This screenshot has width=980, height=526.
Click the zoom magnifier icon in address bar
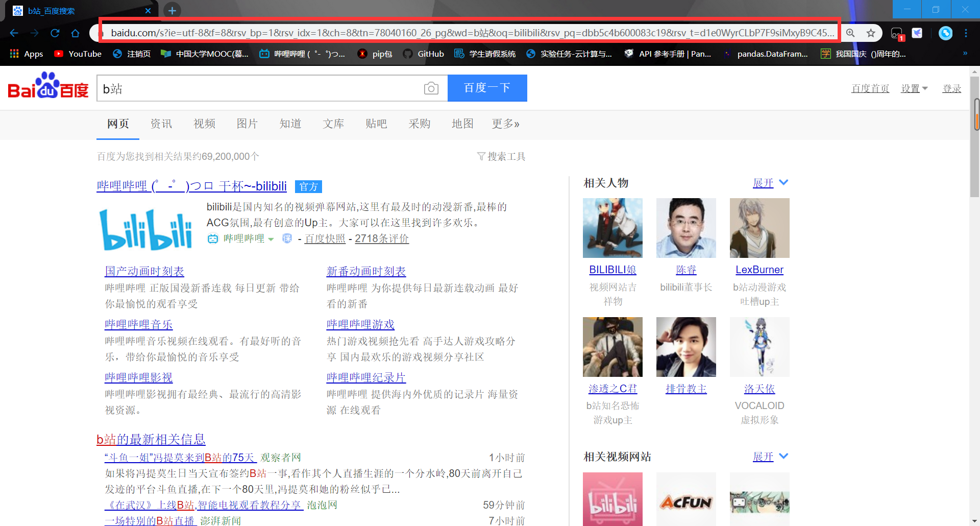pos(850,33)
